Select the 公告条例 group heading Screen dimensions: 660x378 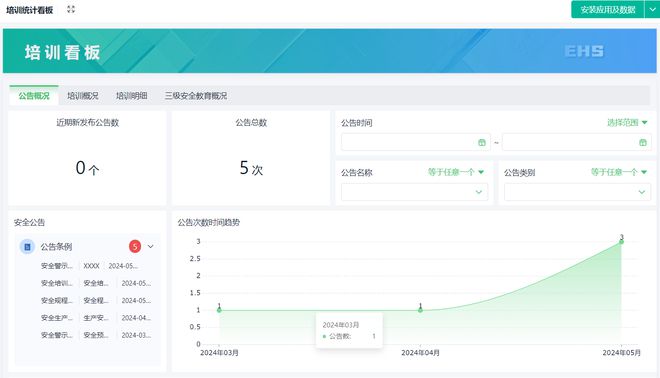click(x=56, y=247)
